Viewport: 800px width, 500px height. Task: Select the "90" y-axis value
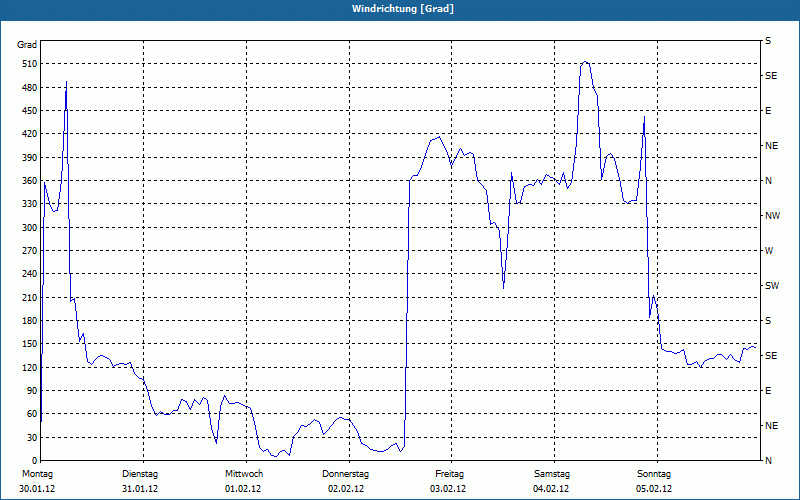coord(32,391)
